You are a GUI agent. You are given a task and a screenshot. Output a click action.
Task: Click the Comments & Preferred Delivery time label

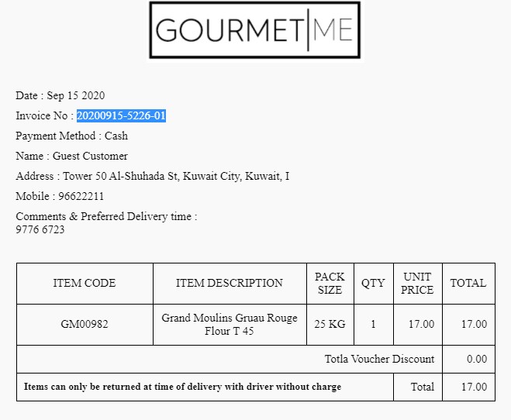click(x=106, y=217)
